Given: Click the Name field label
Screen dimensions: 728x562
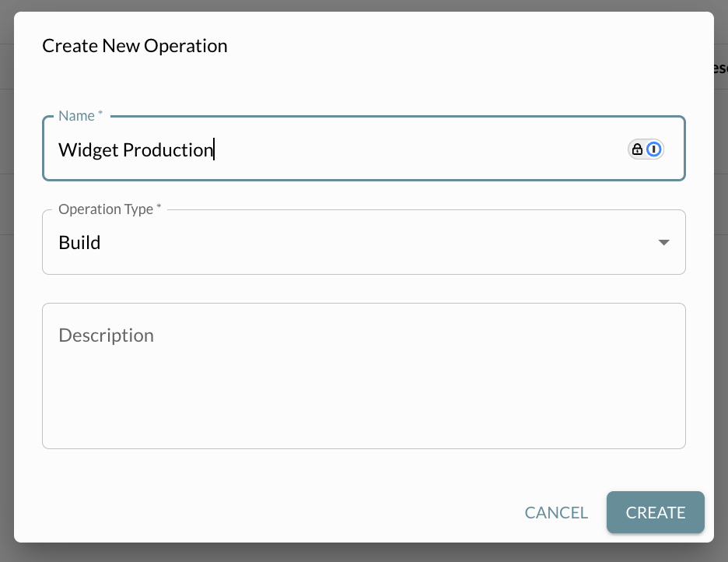Looking at the screenshot, I should pos(75,115).
